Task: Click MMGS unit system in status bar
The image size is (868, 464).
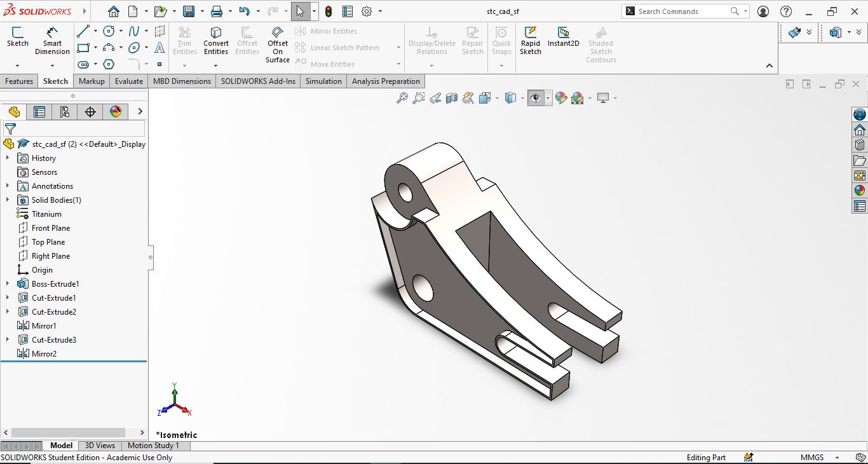Action: pyautogui.click(x=812, y=458)
